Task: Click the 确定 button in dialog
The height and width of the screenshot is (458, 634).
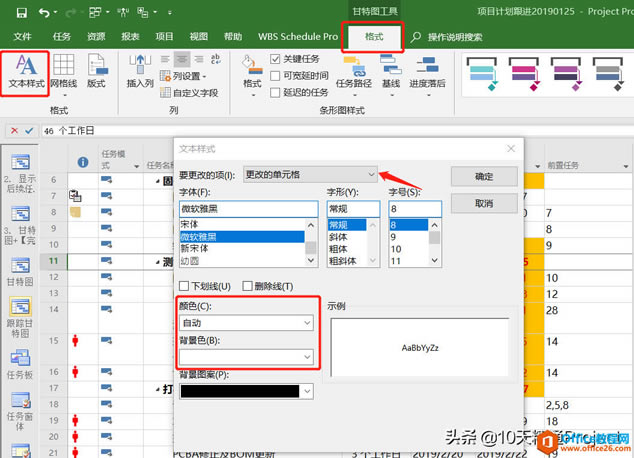Action: coord(483,176)
